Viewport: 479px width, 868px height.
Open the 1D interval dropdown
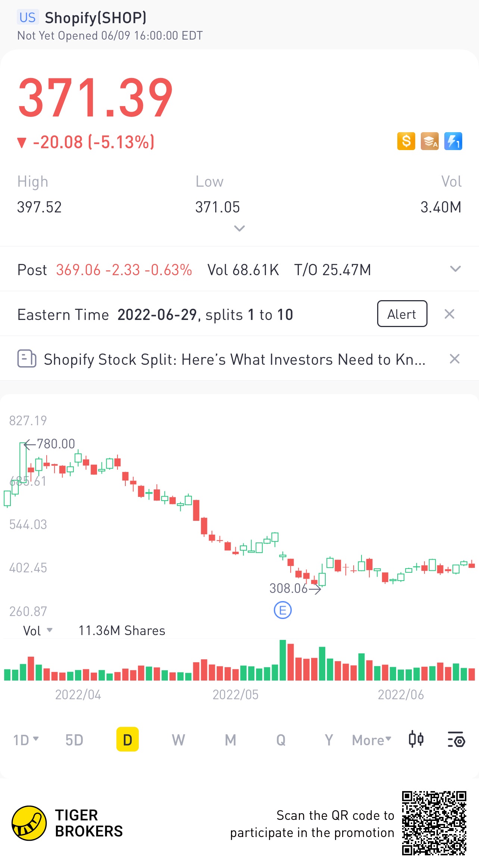point(26,740)
